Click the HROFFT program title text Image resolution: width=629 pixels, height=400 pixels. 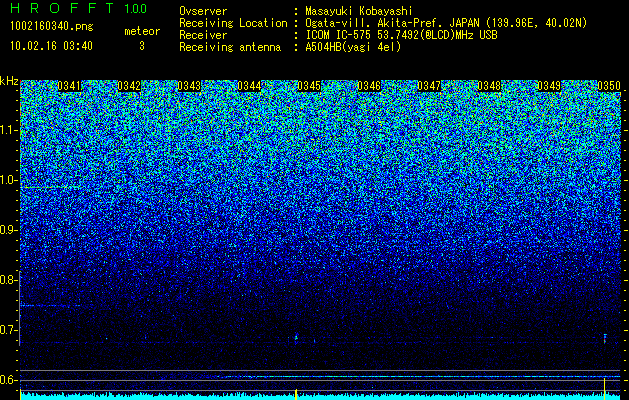[62, 8]
